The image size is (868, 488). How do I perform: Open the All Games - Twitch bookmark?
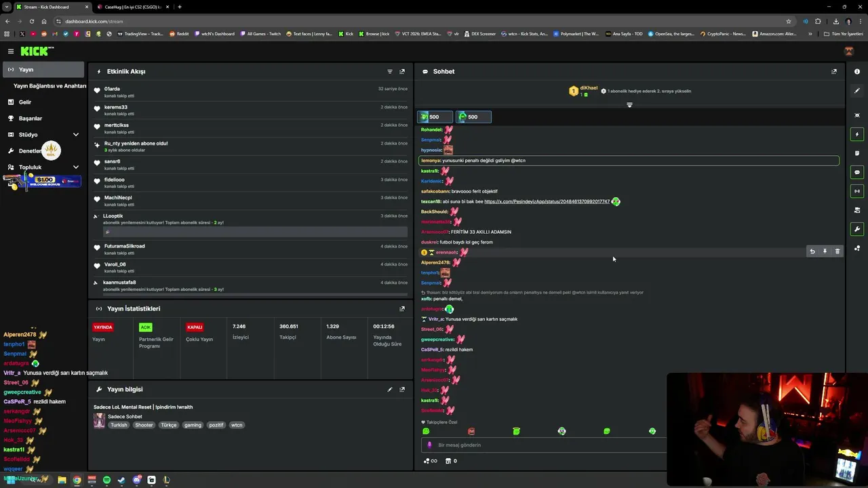coord(260,33)
